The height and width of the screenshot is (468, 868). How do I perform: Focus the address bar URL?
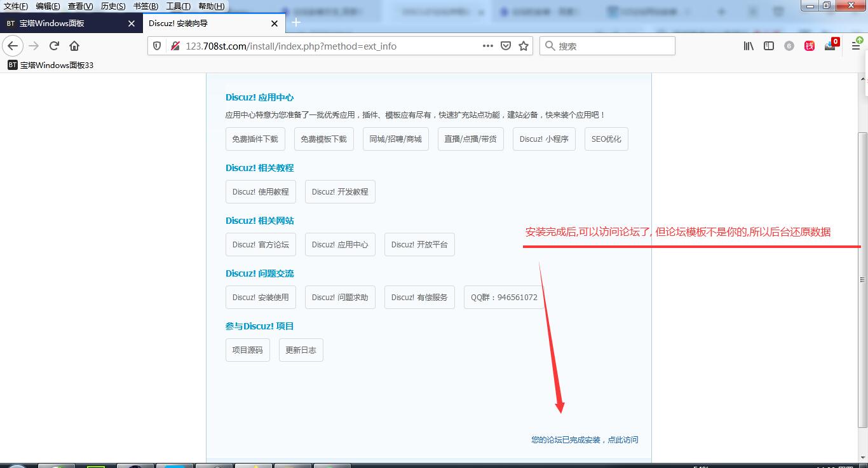pos(330,46)
